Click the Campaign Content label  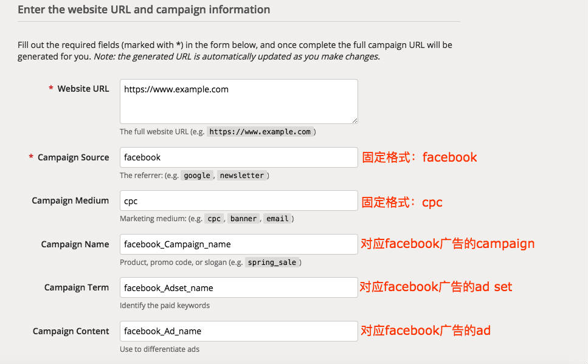pyautogui.click(x=71, y=331)
